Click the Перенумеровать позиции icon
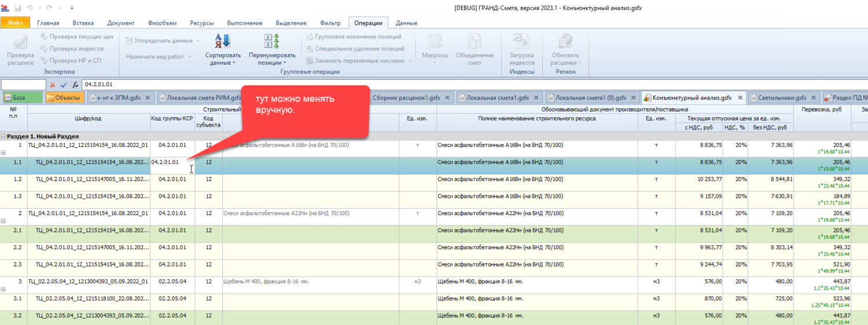The height and width of the screenshot is (325, 868). [x=272, y=42]
